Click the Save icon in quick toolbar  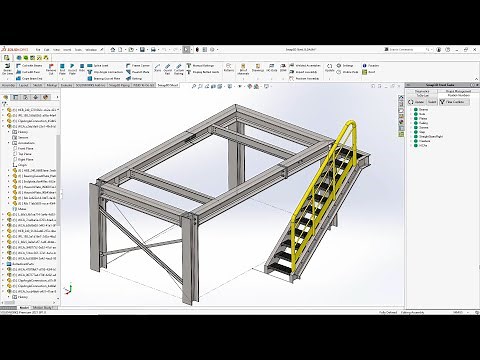coord(142,50)
